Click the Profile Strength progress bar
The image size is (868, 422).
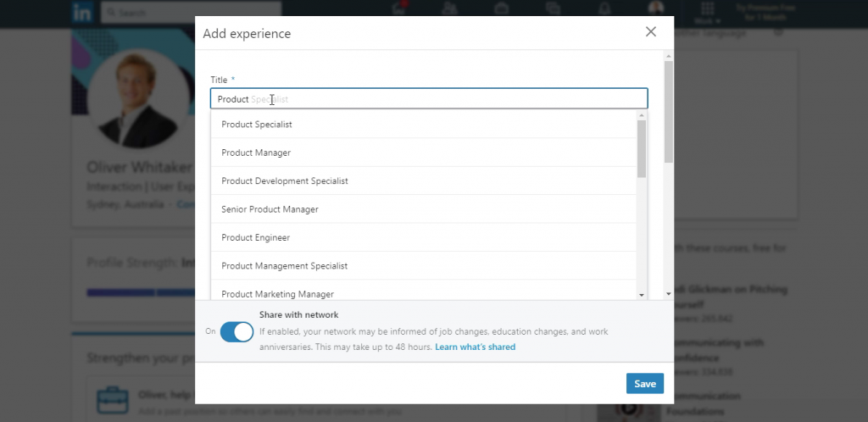click(x=141, y=292)
